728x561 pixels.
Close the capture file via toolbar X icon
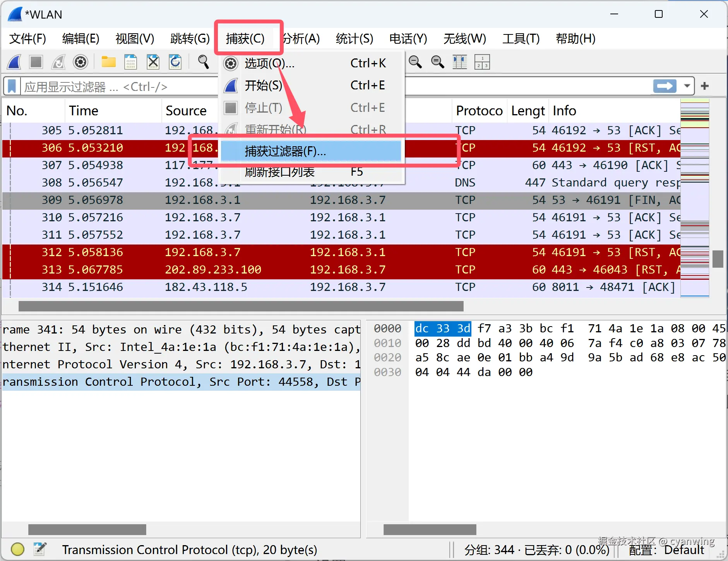point(153,62)
